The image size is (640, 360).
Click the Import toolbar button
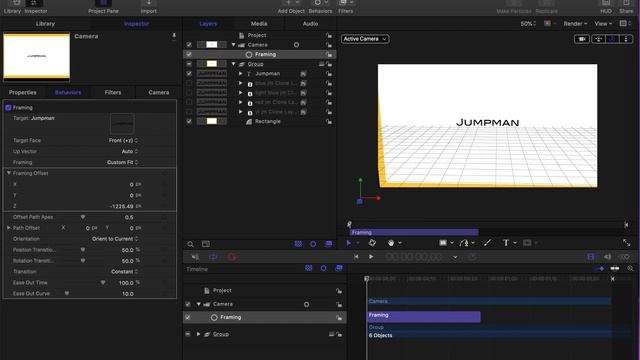tap(149, 7)
